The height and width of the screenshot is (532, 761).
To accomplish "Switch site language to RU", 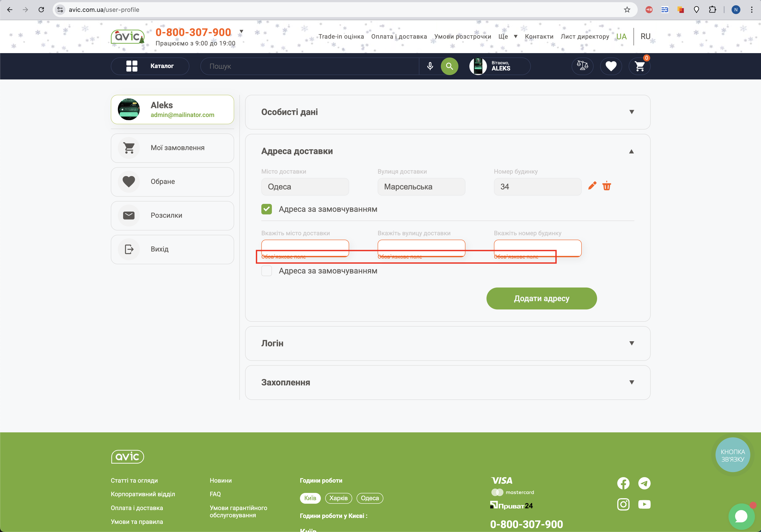I will tap(645, 36).
